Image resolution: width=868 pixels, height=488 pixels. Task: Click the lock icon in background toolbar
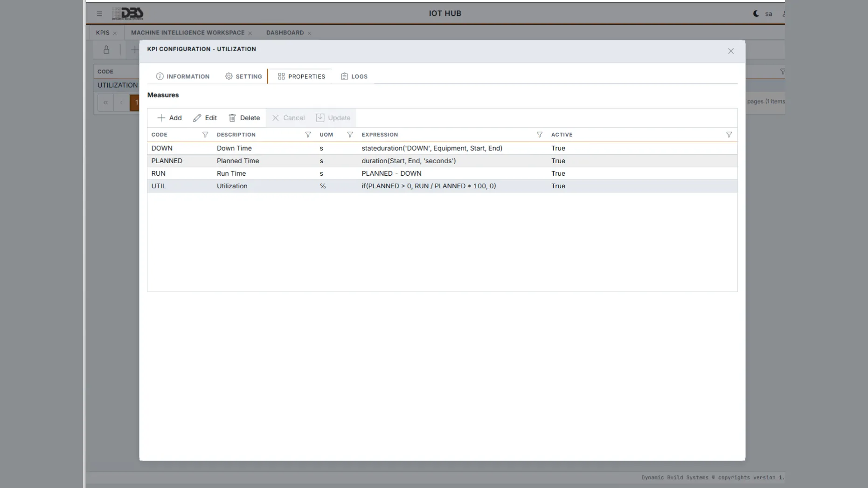pos(106,50)
